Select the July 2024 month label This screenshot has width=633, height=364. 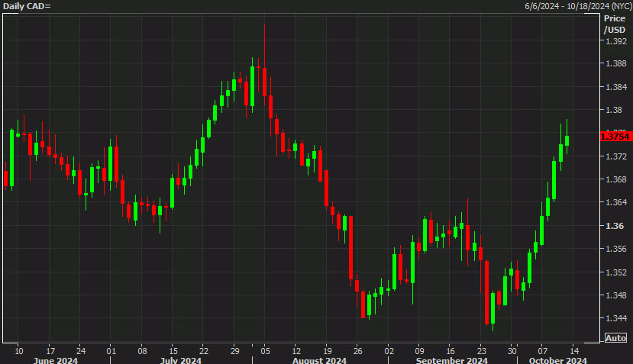[x=180, y=360]
